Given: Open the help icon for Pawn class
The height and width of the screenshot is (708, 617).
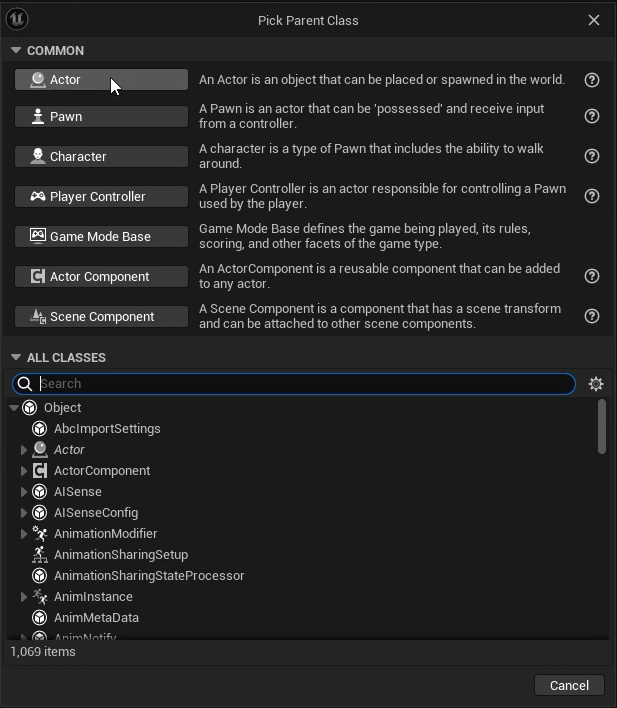Looking at the screenshot, I should [592, 116].
